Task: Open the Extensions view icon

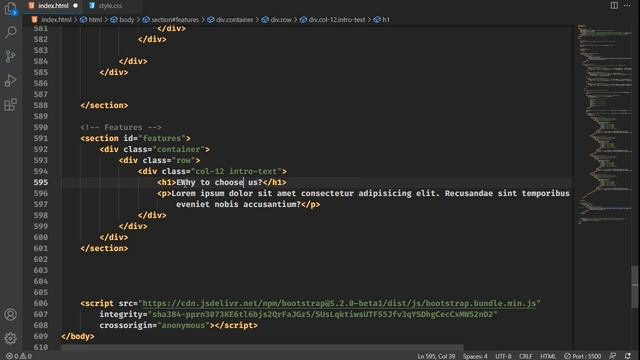Action: pyautogui.click(x=11, y=104)
